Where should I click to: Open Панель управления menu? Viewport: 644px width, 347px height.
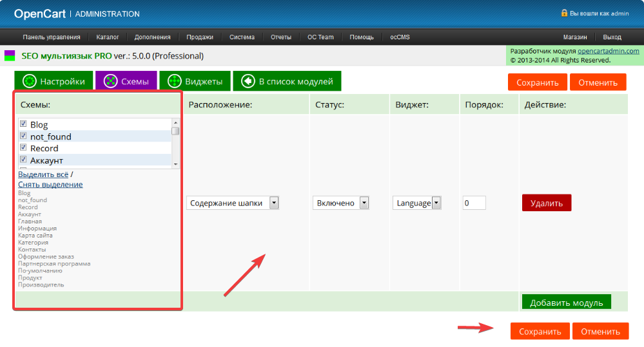pyautogui.click(x=52, y=37)
